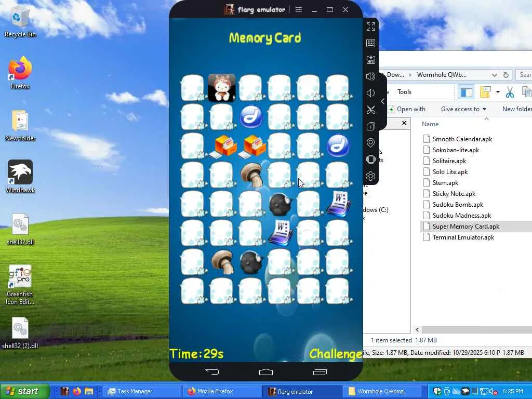Viewport: 532px width, 399px height.
Task: Open the flarg emulator hamburger menu
Action: click(299, 9)
